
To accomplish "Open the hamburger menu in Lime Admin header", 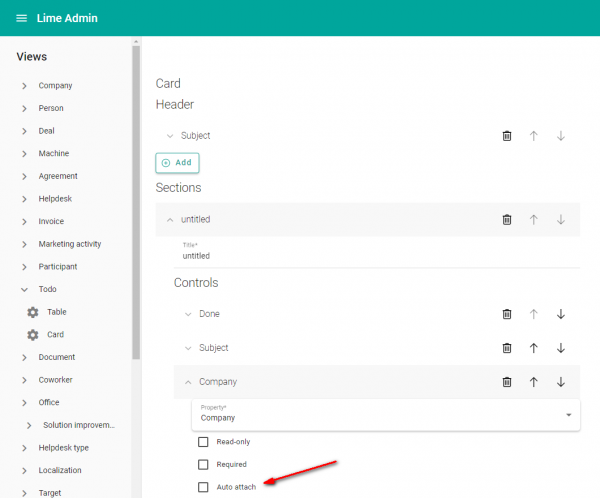I will coord(21,18).
